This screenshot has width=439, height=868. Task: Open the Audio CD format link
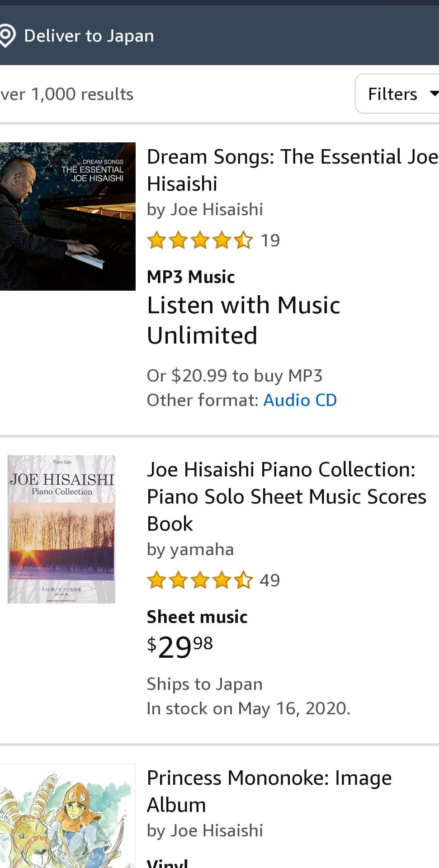tap(300, 400)
